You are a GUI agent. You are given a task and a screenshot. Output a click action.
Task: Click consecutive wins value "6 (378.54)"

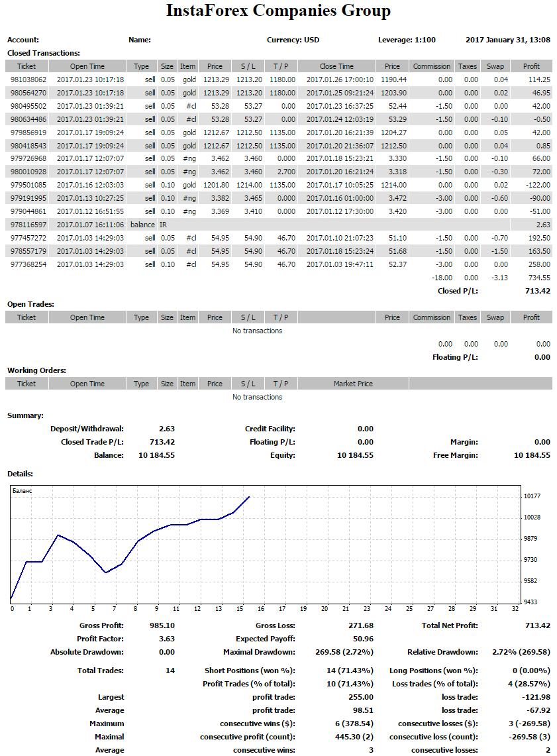[x=354, y=724]
